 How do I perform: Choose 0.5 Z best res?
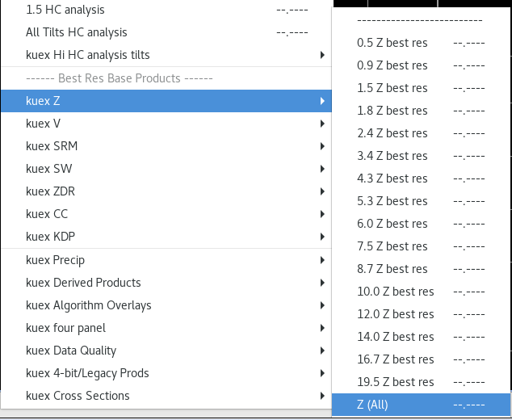(421, 43)
